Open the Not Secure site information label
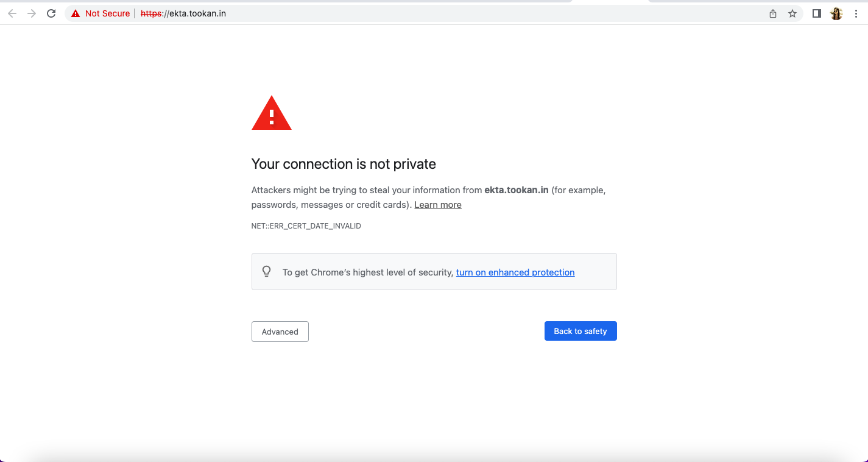This screenshot has height=462, width=868. (x=107, y=13)
